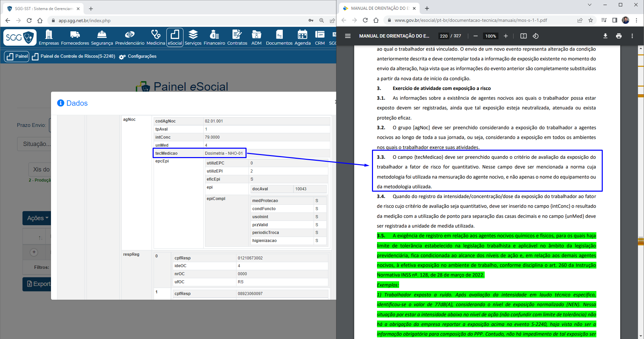Toggle the PDF sidebar menu

point(348,36)
